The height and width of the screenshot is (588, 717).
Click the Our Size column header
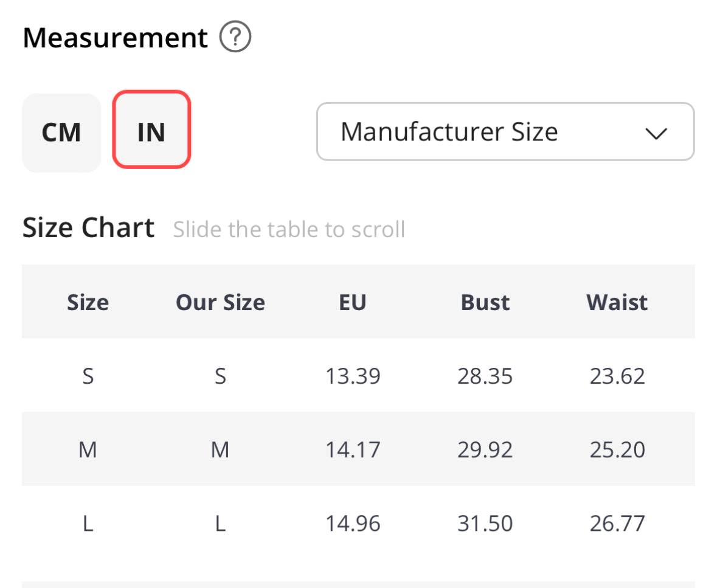220,302
